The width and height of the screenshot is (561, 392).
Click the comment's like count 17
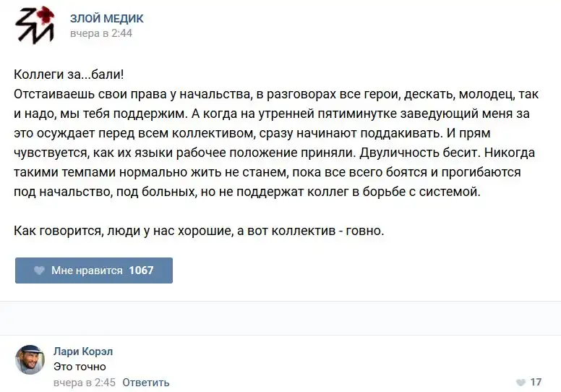[536, 383]
